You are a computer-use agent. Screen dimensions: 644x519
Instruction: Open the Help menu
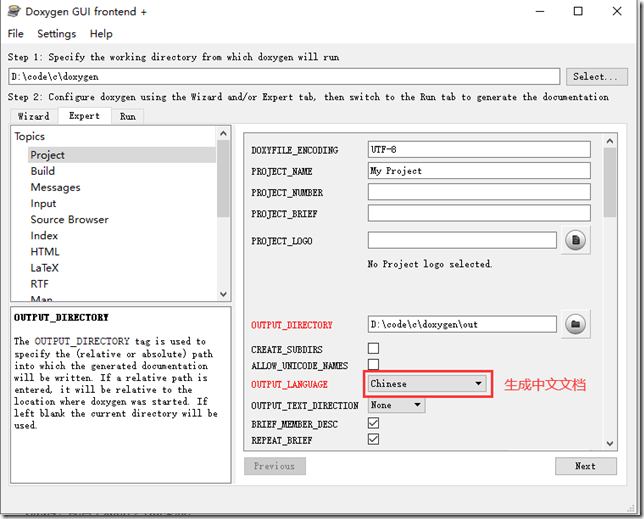[101, 34]
